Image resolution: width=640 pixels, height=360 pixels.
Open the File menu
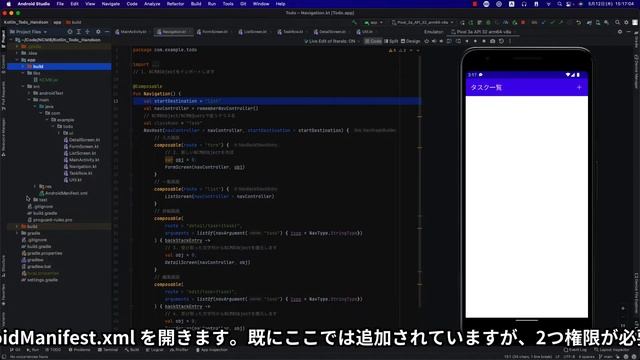pos(60,4)
